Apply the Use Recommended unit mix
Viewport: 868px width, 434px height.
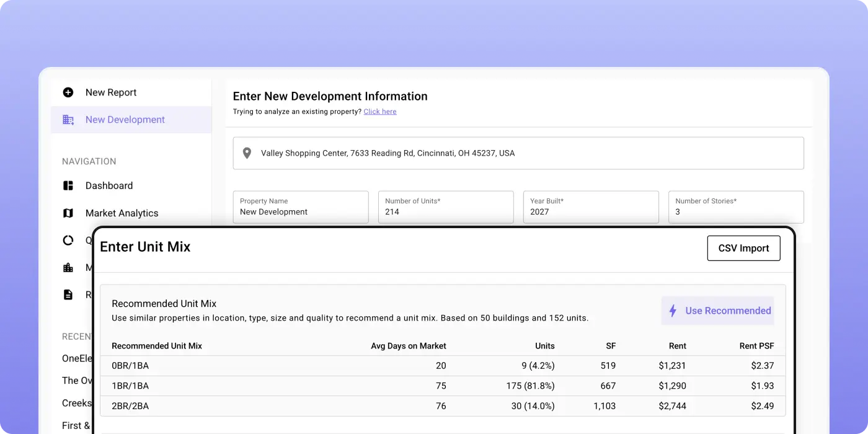click(x=718, y=311)
